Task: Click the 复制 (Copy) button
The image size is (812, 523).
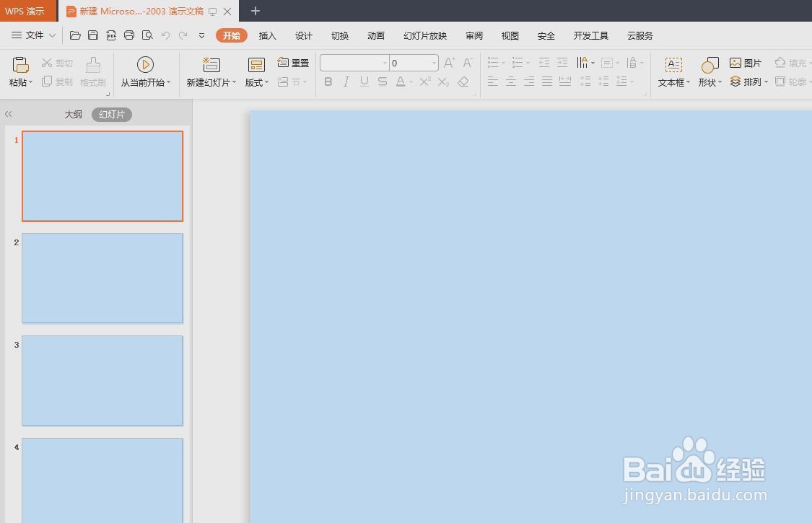Action: [x=58, y=82]
